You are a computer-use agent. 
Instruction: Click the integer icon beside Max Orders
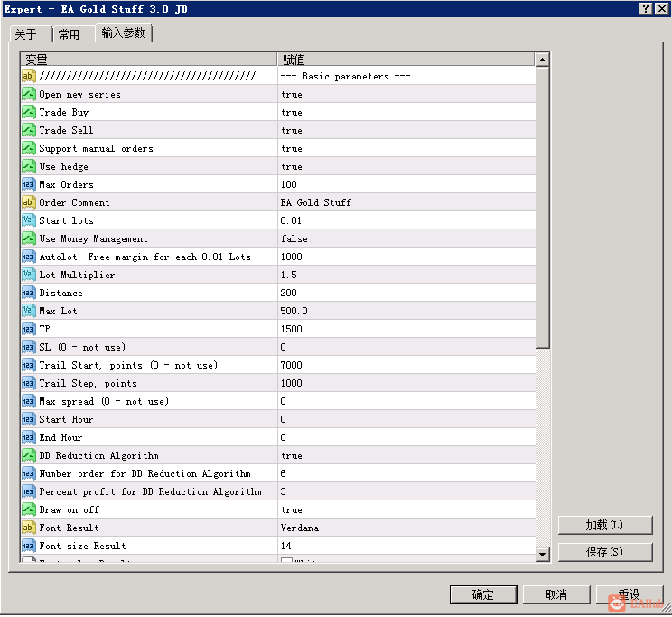(x=29, y=184)
